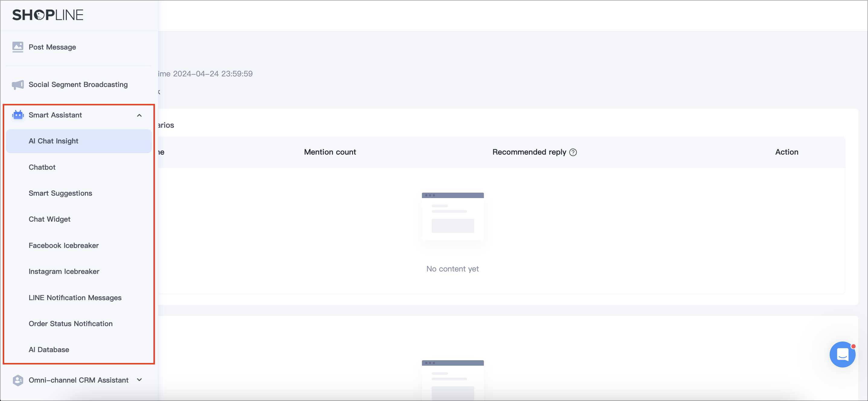Select Instagram Icebreaker
The image size is (868, 401).
[64, 271]
